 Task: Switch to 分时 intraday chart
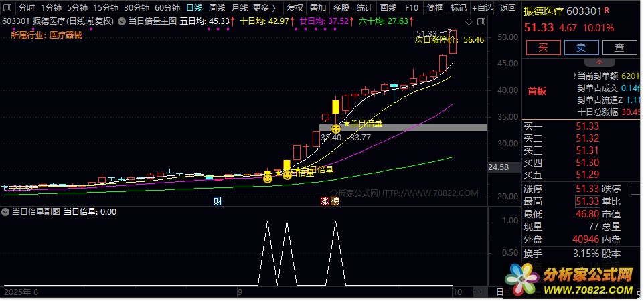pos(27,7)
